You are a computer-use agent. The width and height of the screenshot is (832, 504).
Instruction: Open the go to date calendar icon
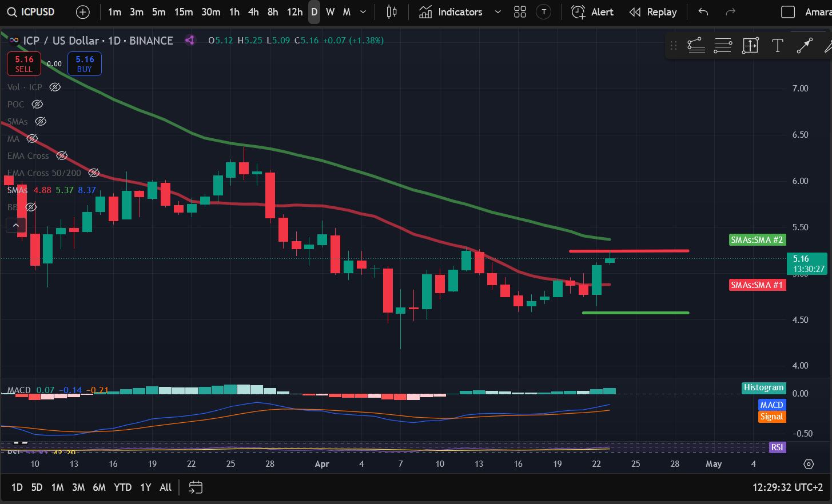(196, 487)
